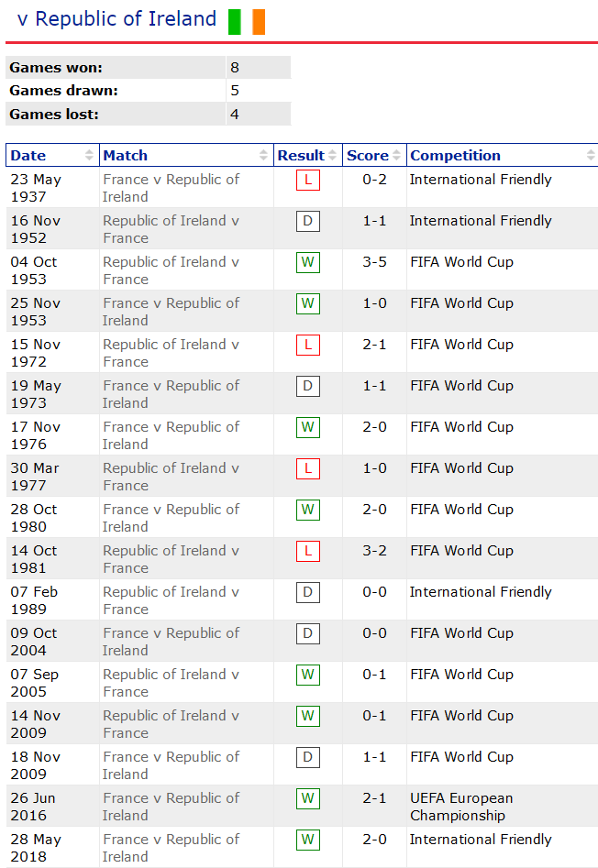Click the D result badge for 16 Nov 1952
Viewport: 598px width, 868px height.
click(308, 221)
